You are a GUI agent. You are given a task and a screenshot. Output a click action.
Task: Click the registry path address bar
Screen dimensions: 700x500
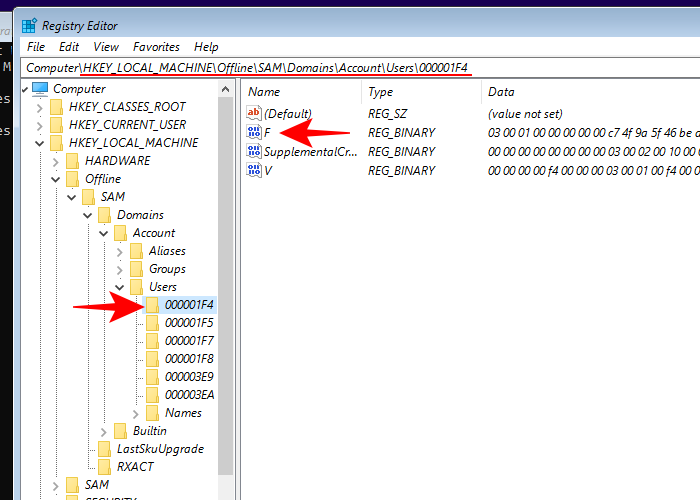[x=360, y=67]
